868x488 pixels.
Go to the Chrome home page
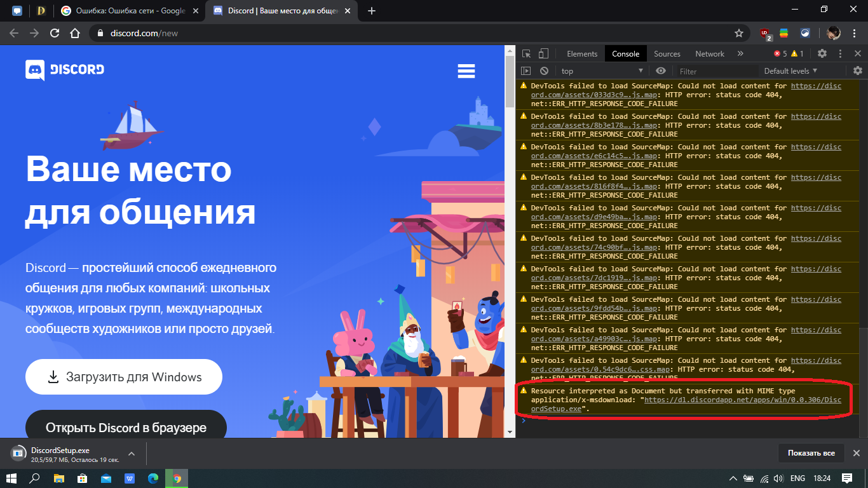click(x=75, y=33)
